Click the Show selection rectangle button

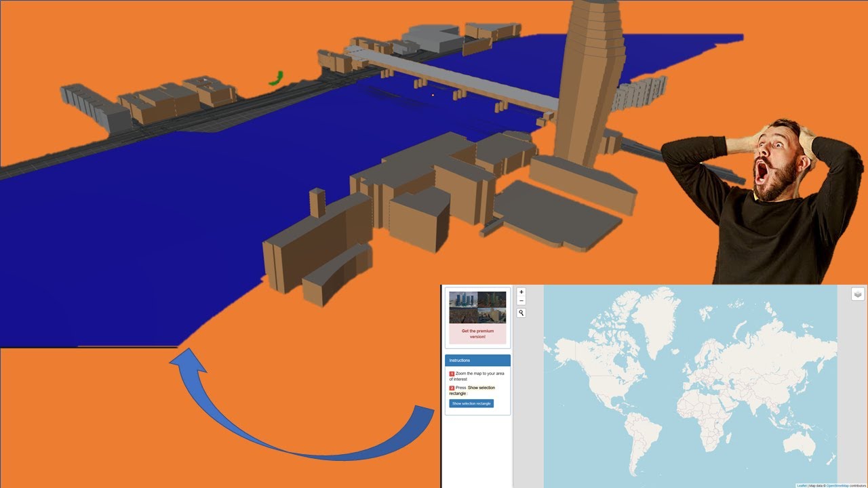[x=471, y=403]
